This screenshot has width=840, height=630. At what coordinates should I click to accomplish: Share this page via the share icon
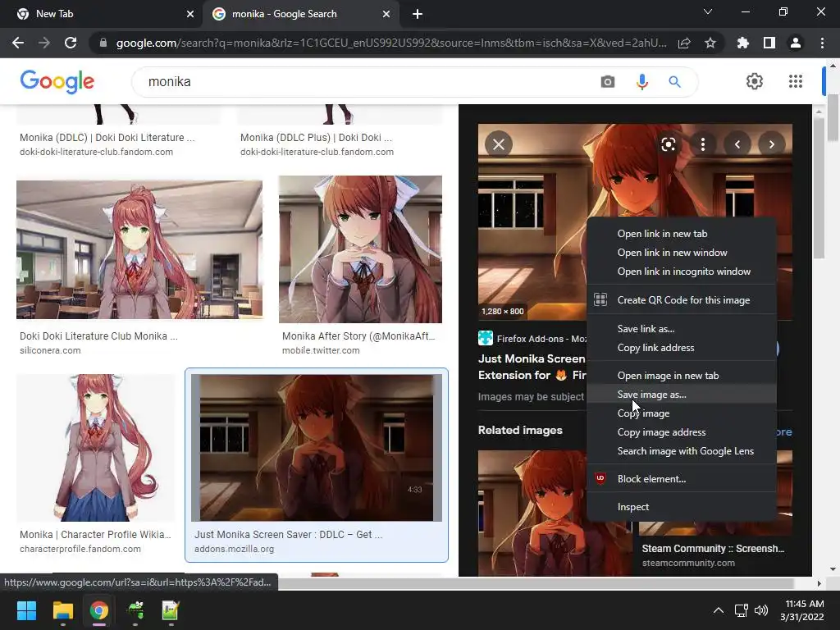pyautogui.click(x=684, y=43)
